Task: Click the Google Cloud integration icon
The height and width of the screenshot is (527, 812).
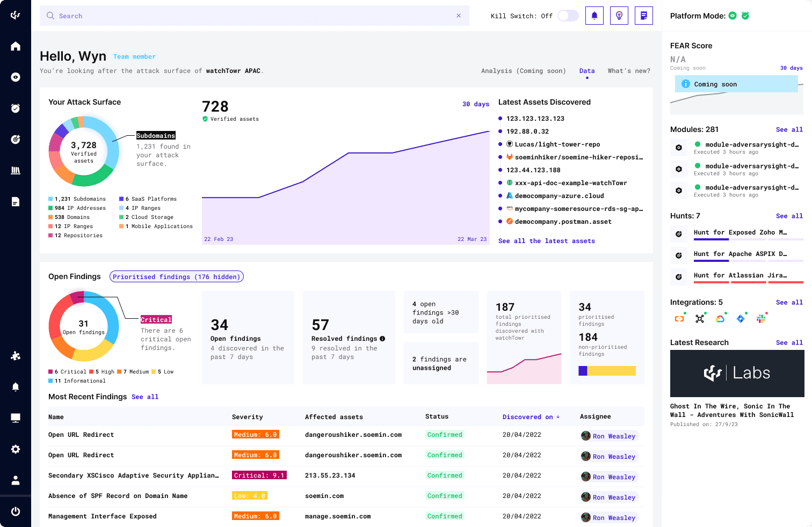Action: point(720,319)
